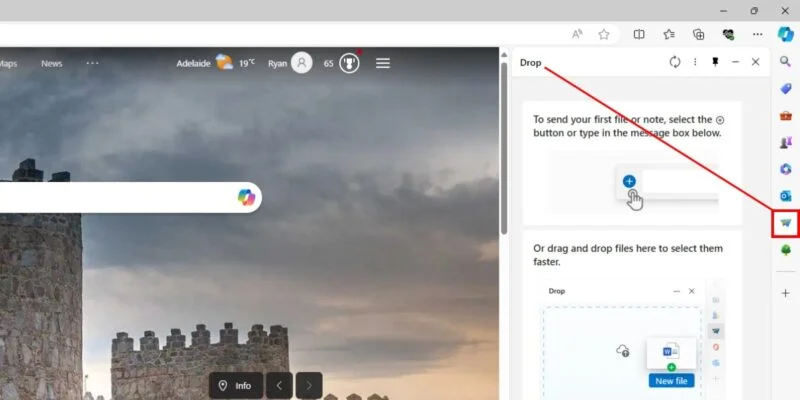Click the Copilot icon in search box
This screenshot has width=800, height=400.
(246, 197)
